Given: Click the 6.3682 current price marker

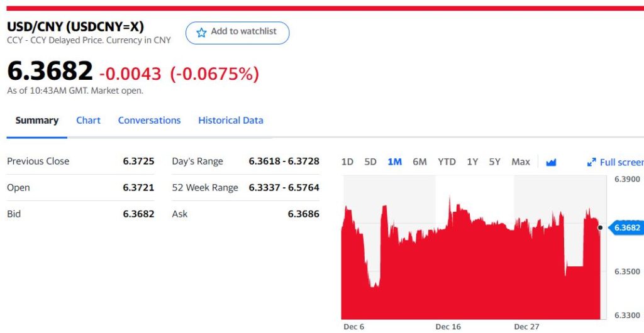Looking at the screenshot, I should click(626, 227).
